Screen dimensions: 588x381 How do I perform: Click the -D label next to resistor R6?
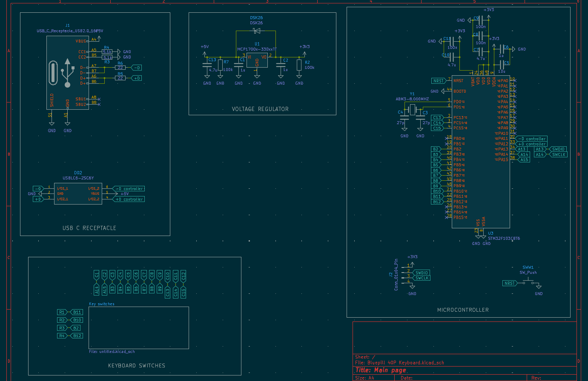pyautogui.click(x=137, y=68)
